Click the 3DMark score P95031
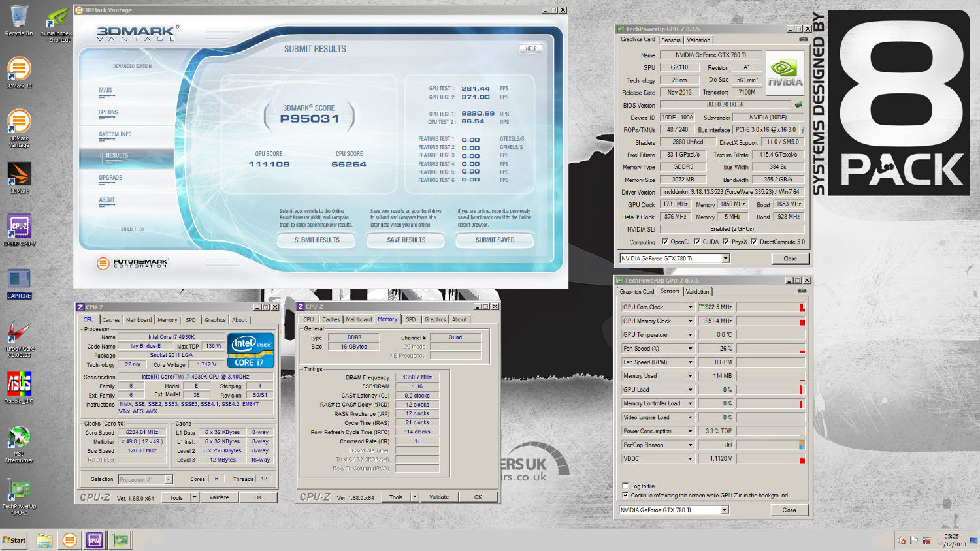This screenshot has width=980, height=551. pos(310,119)
